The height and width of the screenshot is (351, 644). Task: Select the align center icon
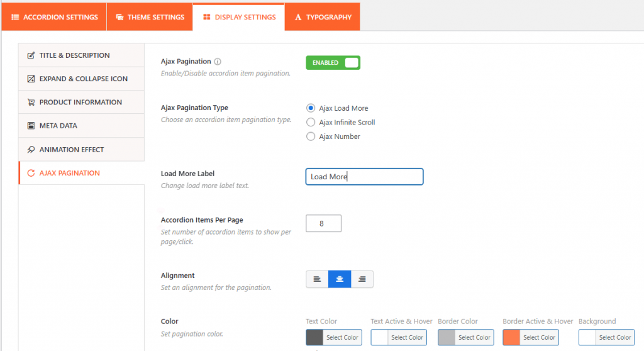[x=340, y=279]
